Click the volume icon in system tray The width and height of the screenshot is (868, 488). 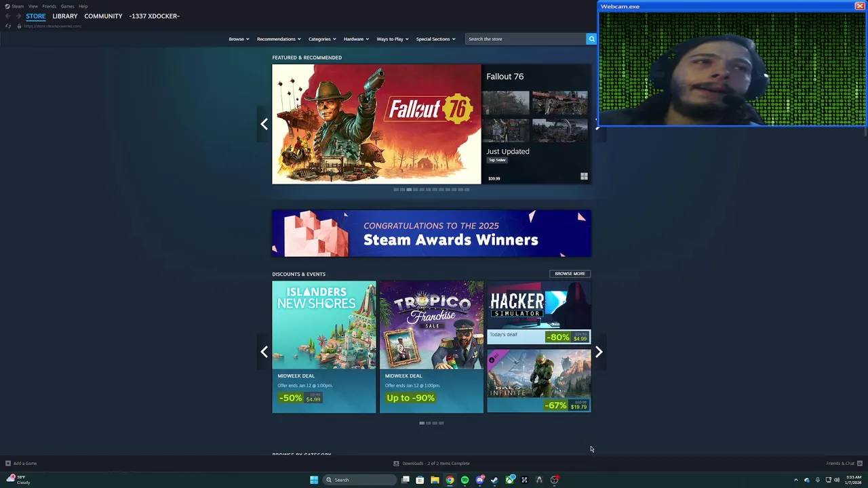(837, 480)
